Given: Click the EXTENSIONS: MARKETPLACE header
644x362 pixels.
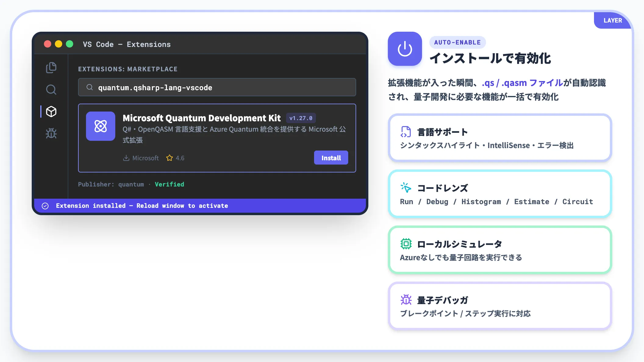Looking at the screenshot, I should point(128,69).
